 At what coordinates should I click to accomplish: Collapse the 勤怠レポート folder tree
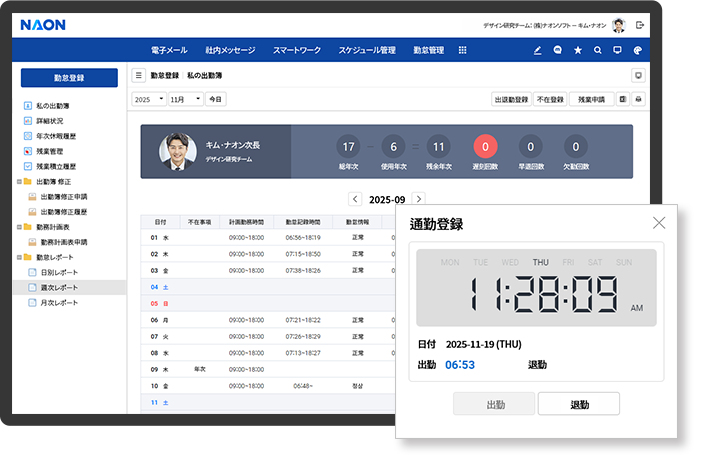[x=20, y=257]
